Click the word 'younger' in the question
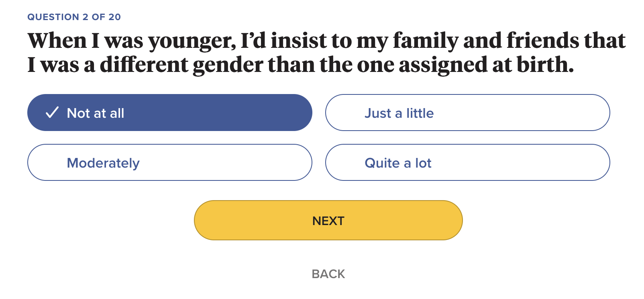 192,41
